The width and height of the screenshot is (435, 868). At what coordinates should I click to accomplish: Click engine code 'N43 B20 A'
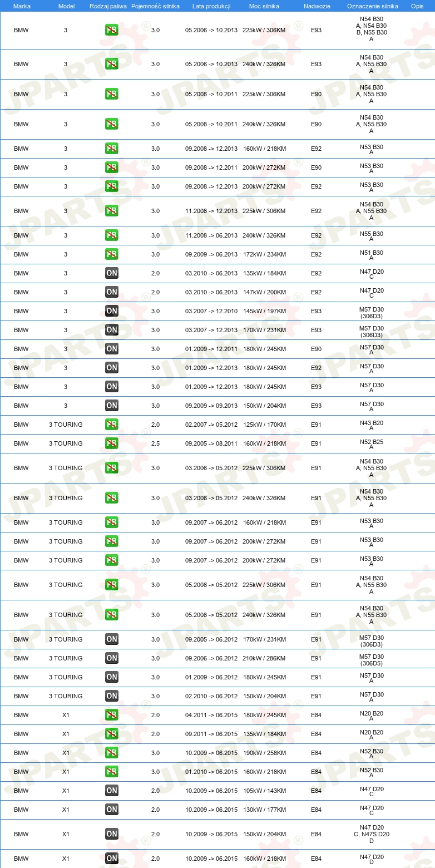coord(372,426)
